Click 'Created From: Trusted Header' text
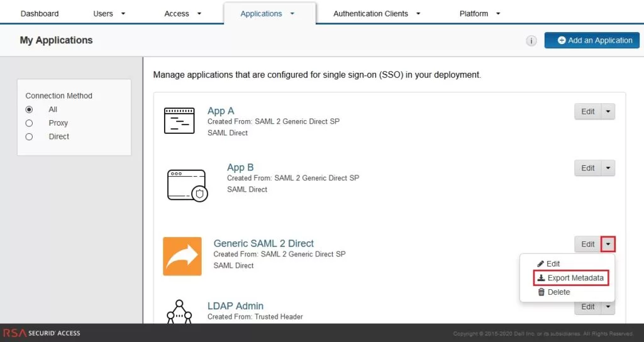644x342 pixels. tap(255, 317)
